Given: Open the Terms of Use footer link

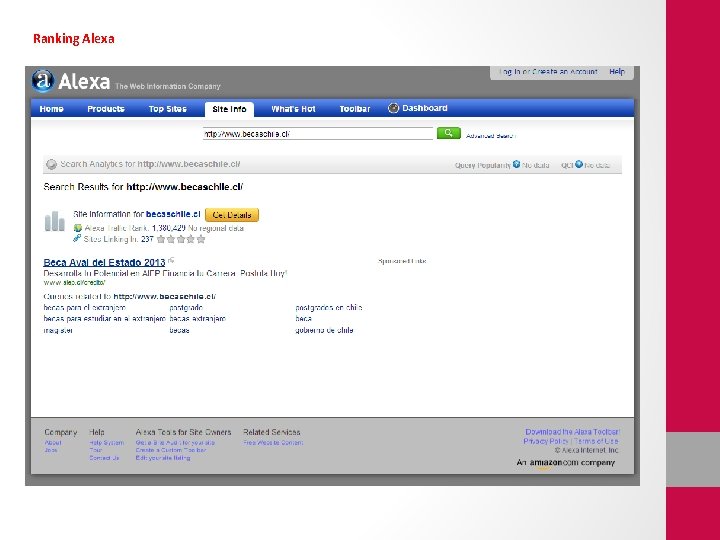Looking at the screenshot, I should pyautogui.click(x=596, y=441).
